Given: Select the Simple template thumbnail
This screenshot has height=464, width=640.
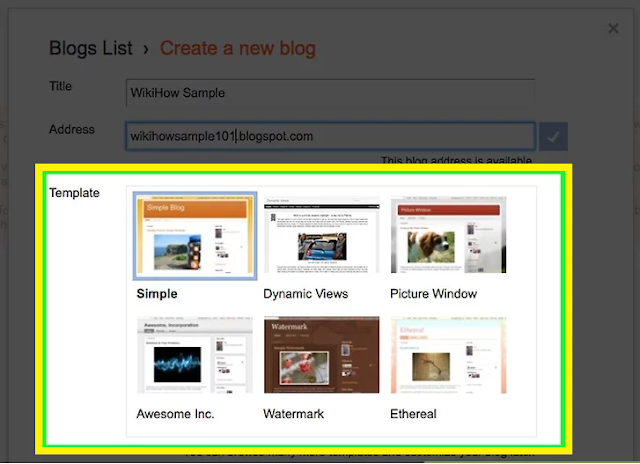Looking at the screenshot, I should click(195, 235).
